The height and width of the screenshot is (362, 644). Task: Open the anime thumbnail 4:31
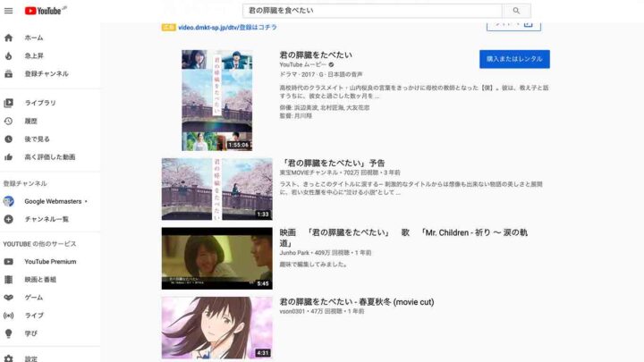tap(216, 328)
